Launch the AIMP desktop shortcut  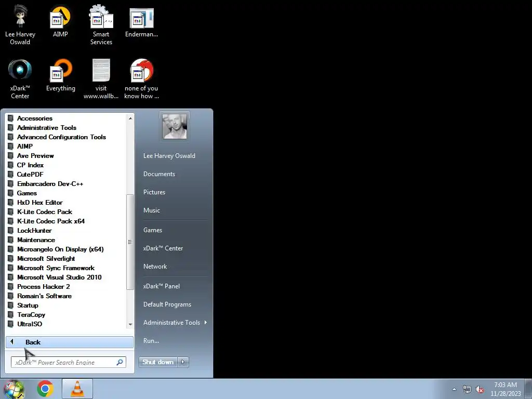(60, 21)
